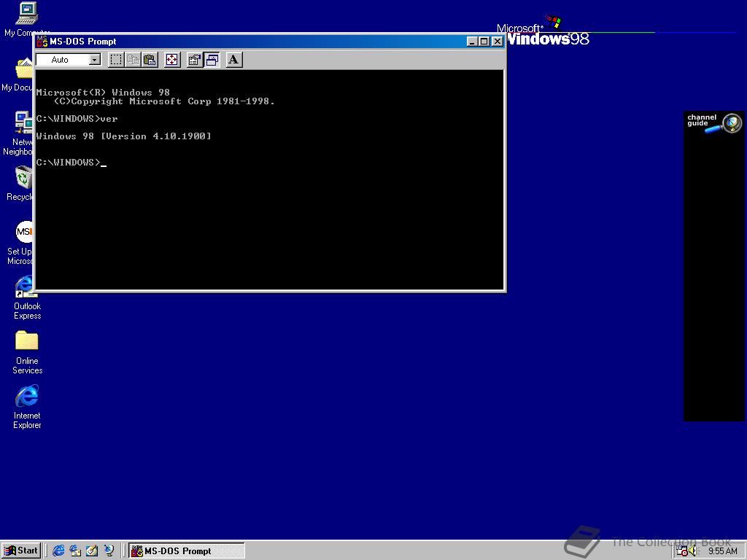Open the MS-DOS Prompt window system icon
Screen dimensions: 747x560
(42, 42)
